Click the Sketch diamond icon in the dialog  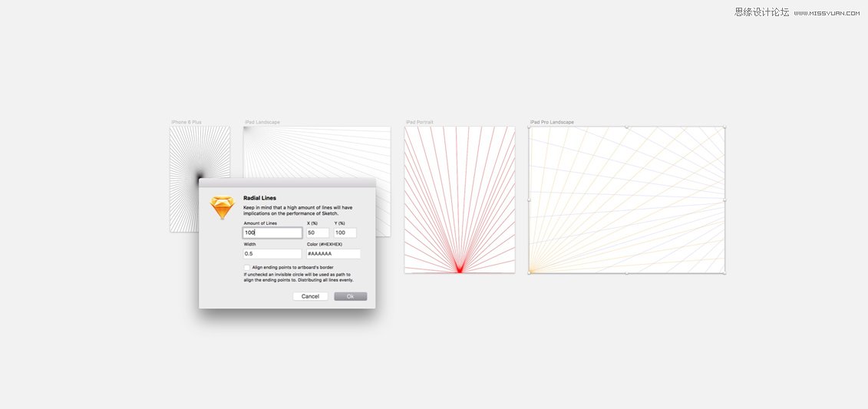pos(222,207)
